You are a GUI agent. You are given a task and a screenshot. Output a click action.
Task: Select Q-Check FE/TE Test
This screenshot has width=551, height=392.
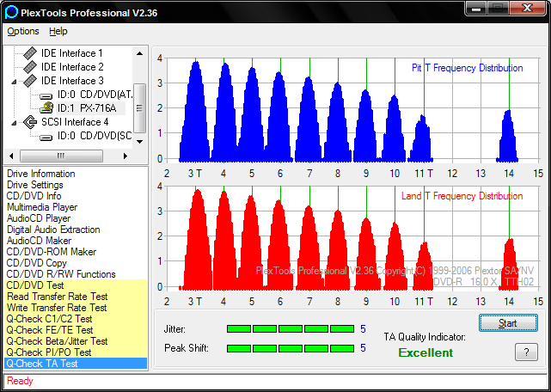click(x=76, y=330)
